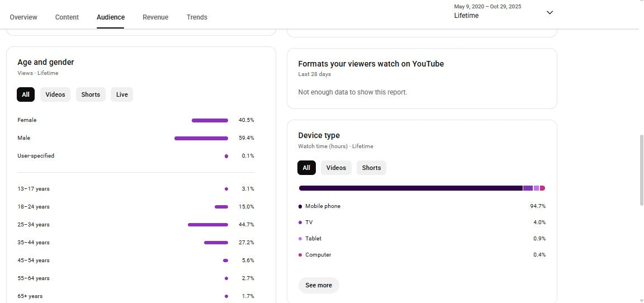644x303 pixels.
Task: Click the TV legend dot
Action: click(x=300, y=222)
